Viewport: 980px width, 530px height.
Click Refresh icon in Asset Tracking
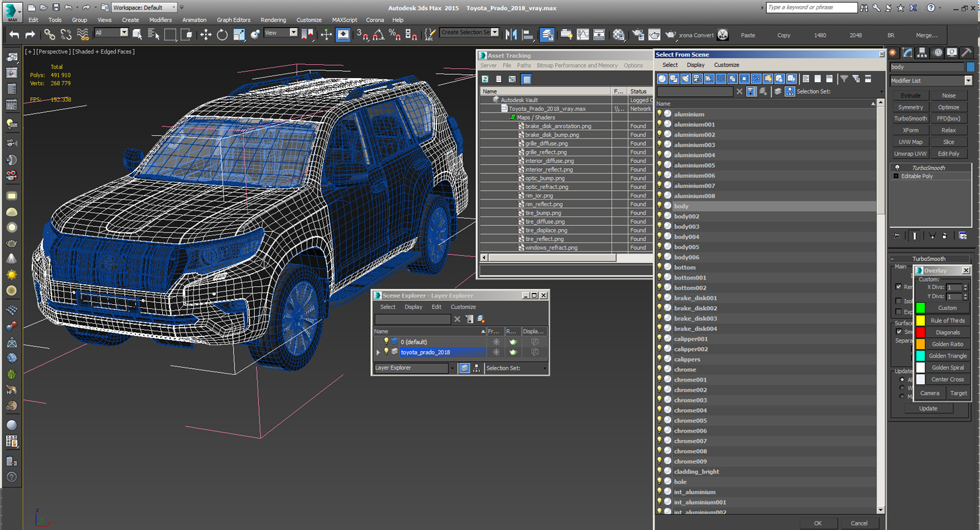click(x=485, y=79)
